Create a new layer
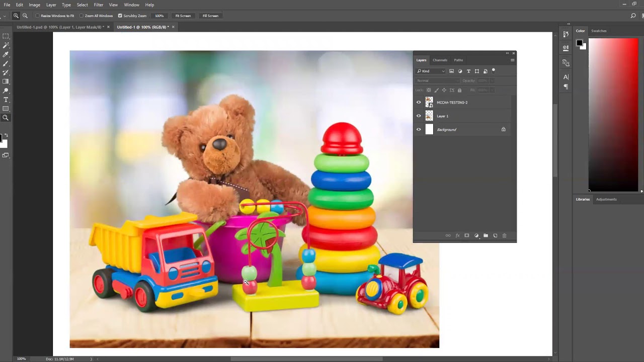644x362 pixels. coord(495,235)
